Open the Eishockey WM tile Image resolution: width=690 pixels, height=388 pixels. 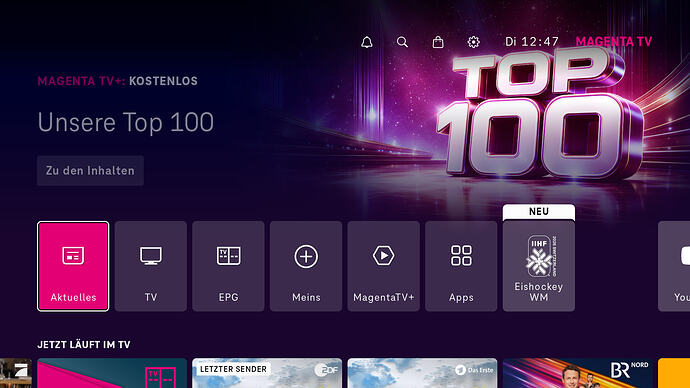pos(539,266)
